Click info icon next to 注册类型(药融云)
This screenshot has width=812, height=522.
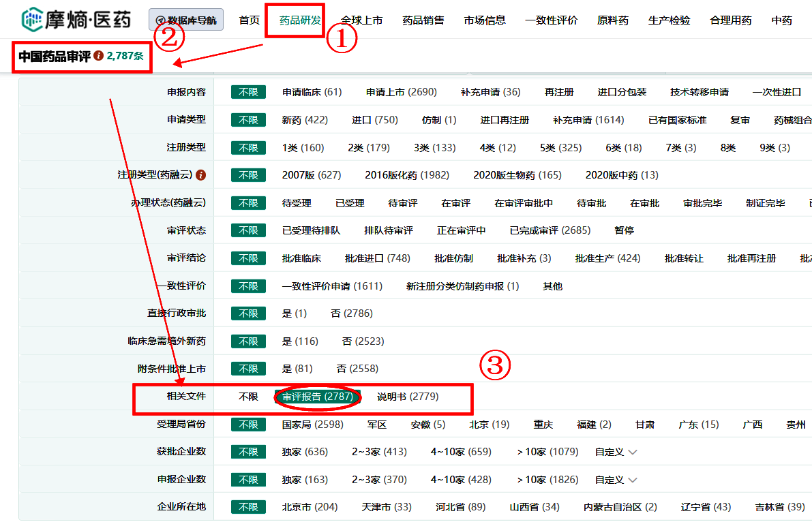pos(201,175)
